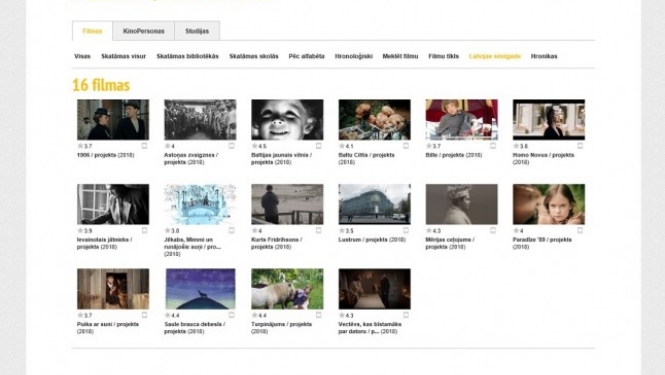
Task: Open the Mērijas ceļojums film thumbnail
Action: pyautogui.click(x=461, y=204)
